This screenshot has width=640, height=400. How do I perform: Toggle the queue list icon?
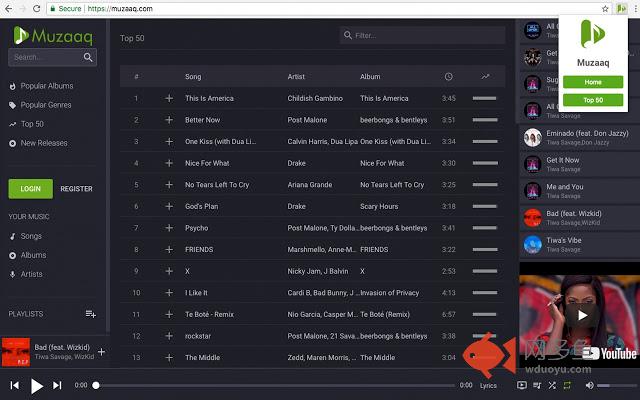pyautogui.click(x=537, y=385)
